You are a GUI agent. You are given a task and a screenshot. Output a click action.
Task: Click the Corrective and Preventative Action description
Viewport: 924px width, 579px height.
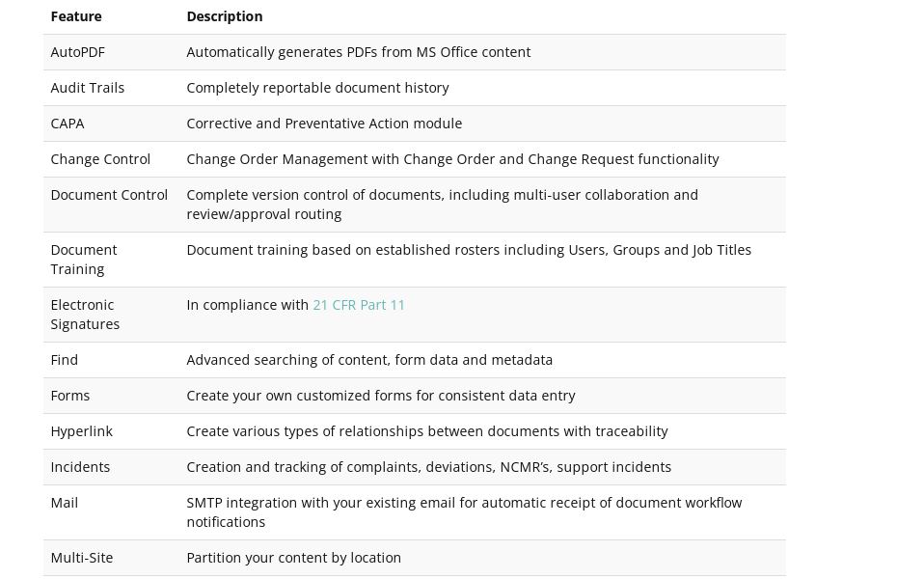click(x=324, y=124)
